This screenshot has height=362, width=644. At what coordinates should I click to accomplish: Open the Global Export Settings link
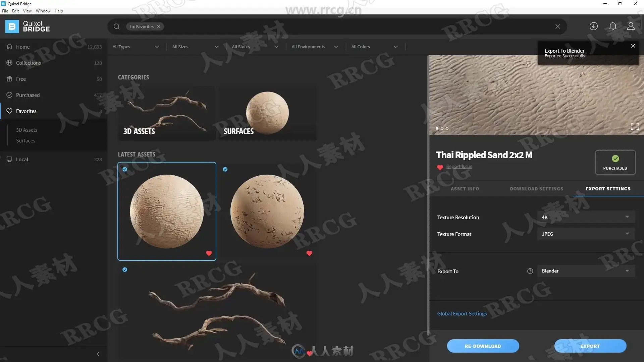point(462,314)
